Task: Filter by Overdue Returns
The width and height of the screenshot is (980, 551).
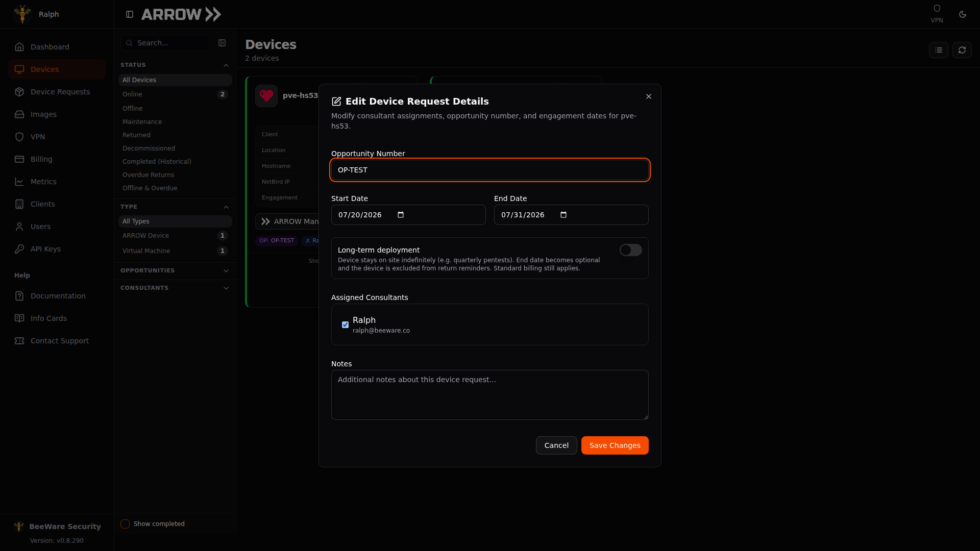Action: [175, 175]
